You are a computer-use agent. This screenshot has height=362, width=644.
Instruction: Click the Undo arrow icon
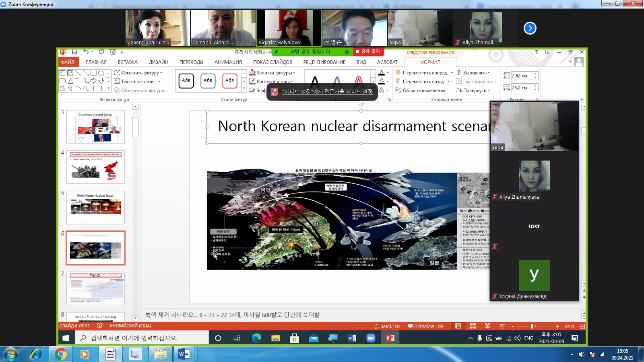tap(86, 52)
